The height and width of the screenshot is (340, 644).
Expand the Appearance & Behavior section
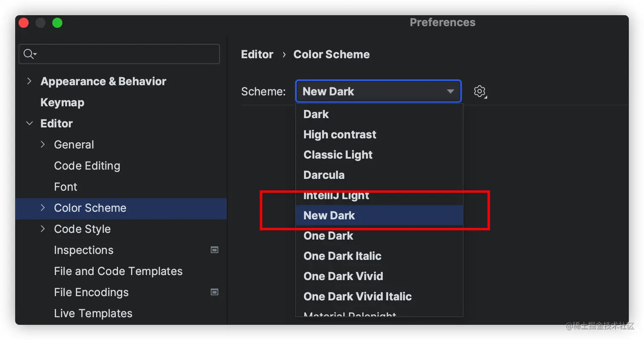[29, 81]
